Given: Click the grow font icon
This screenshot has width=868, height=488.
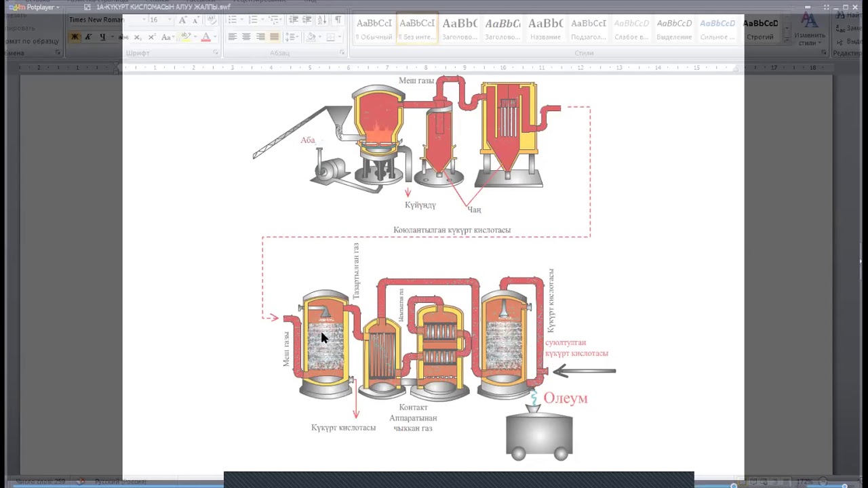Looking at the screenshot, I should pyautogui.click(x=182, y=20).
